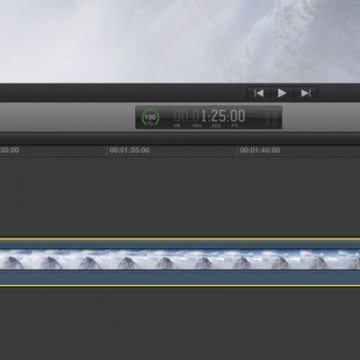The height and width of the screenshot is (360, 360).
Task: Show audio meters from timecode display icon
Action: [x=272, y=117]
